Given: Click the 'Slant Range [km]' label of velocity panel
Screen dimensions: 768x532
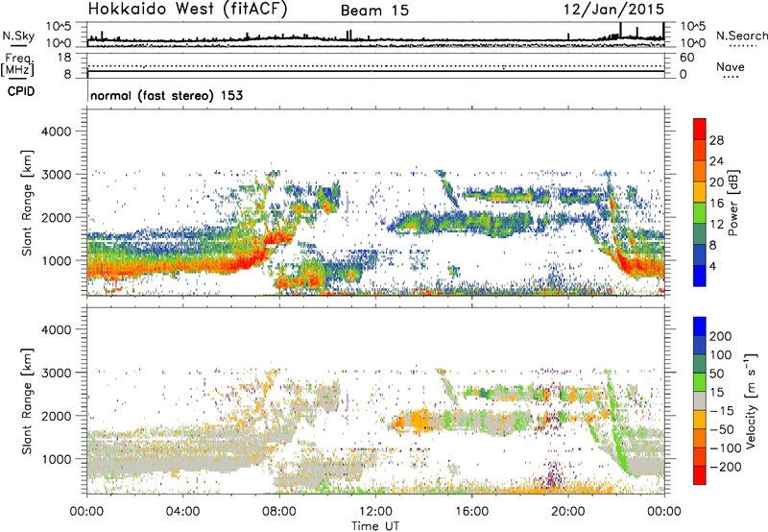Looking at the screenshot, I should click(27, 400).
